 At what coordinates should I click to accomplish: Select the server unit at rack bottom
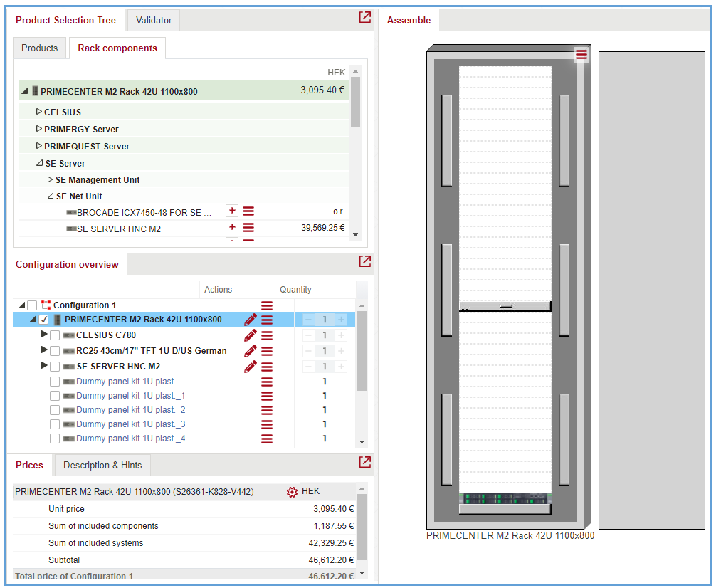[505, 498]
